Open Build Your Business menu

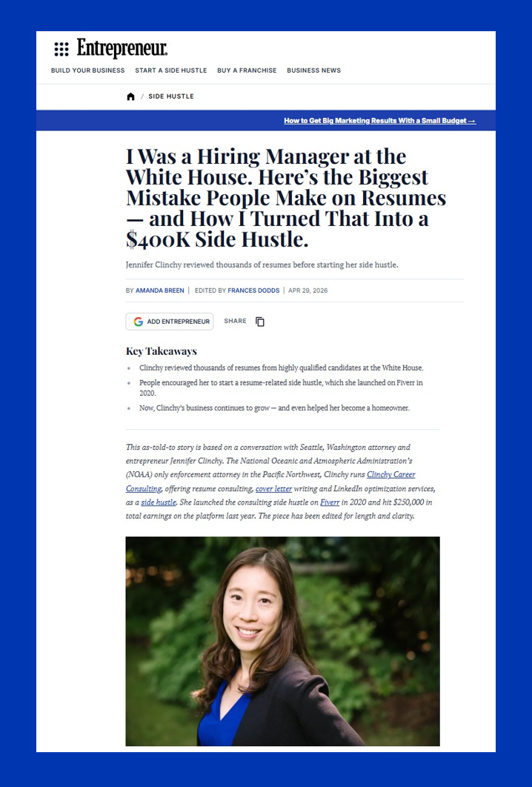click(x=88, y=70)
